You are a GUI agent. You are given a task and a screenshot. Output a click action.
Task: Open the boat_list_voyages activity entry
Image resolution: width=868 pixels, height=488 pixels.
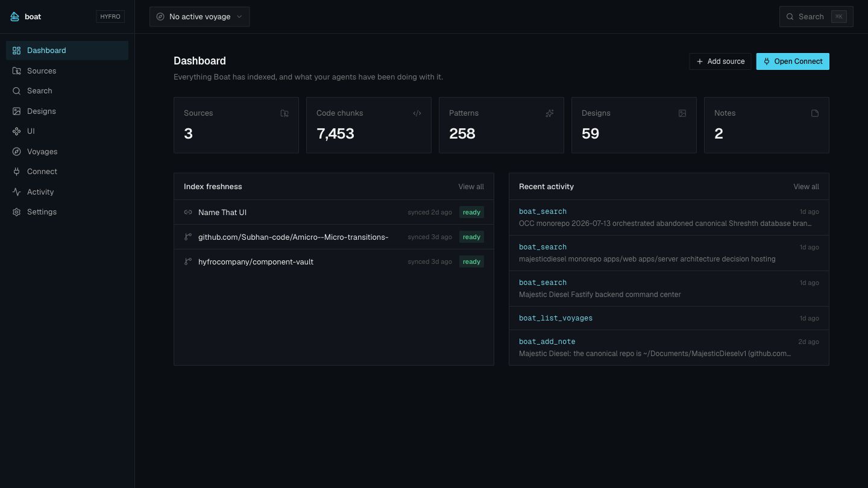(669, 318)
